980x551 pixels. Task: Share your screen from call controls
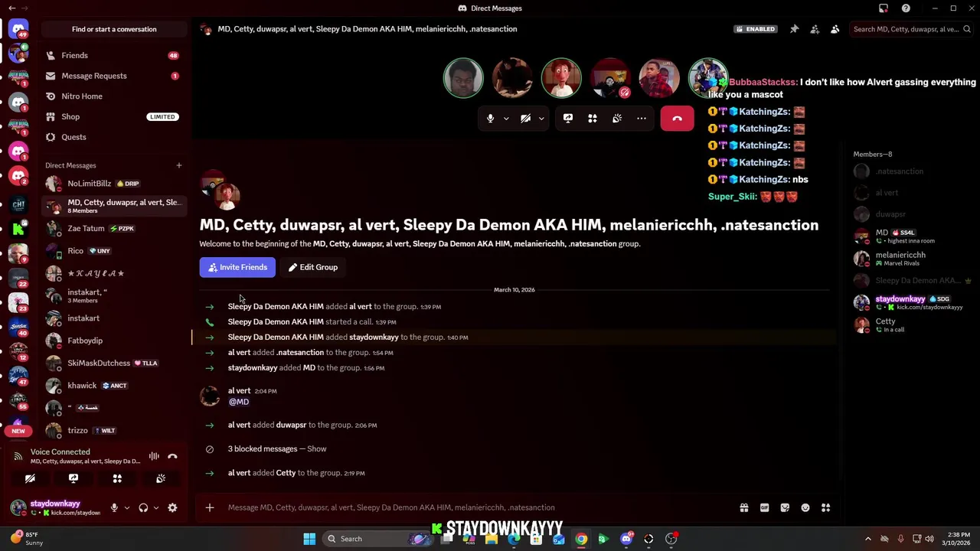pyautogui.click(x=568, y=119)
